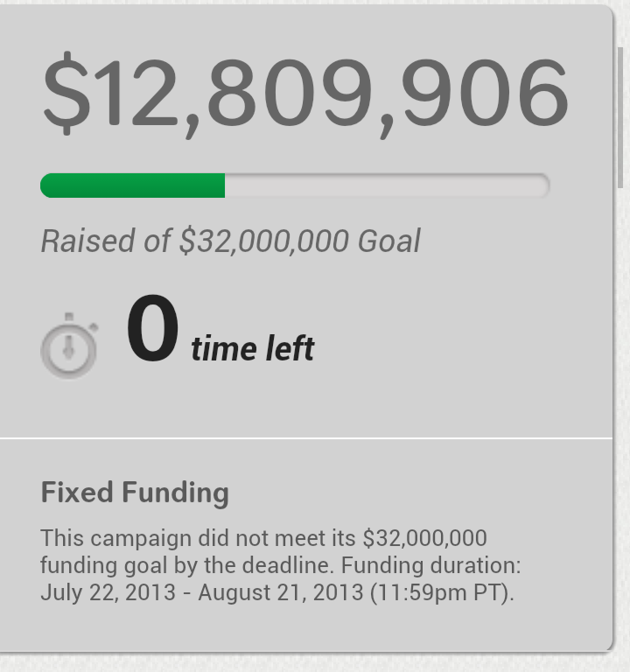Screen dimensions: 630x672
Task: Click the Raised of $32,000,000 Goal text
Action: (x=231, y=241)
